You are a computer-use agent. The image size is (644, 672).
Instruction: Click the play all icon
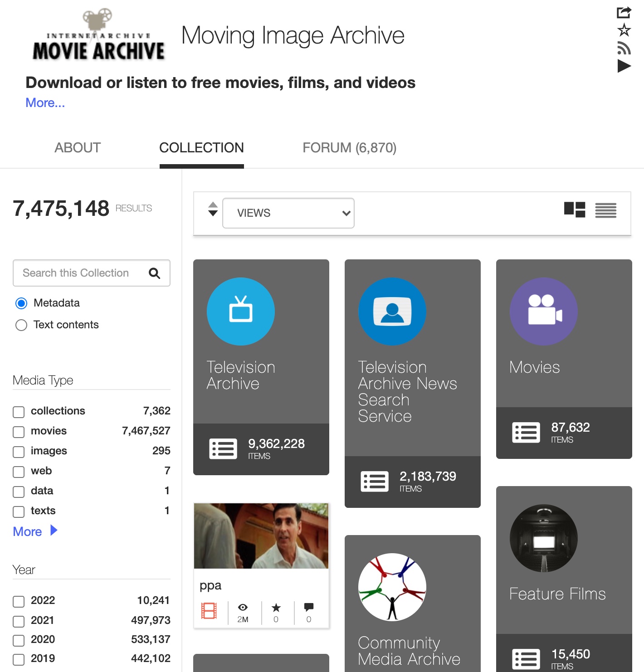pyautogui.click(x=624, y=66)
